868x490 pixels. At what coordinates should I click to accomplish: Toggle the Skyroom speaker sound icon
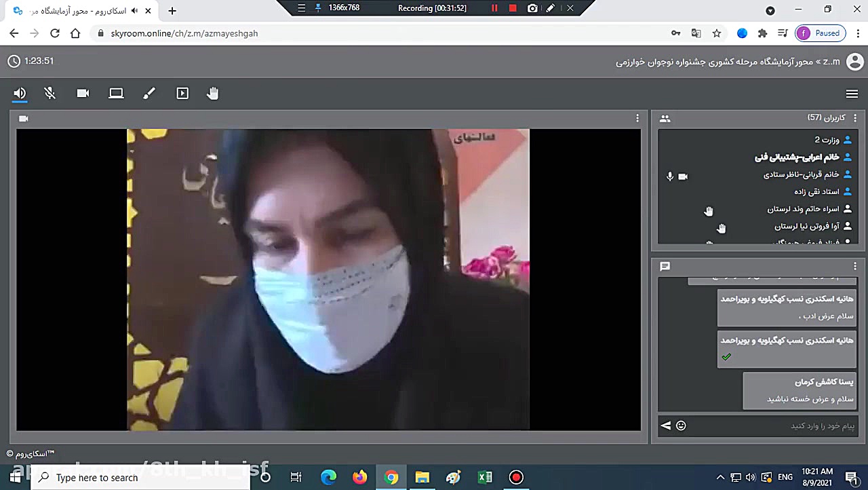(20, 94)
